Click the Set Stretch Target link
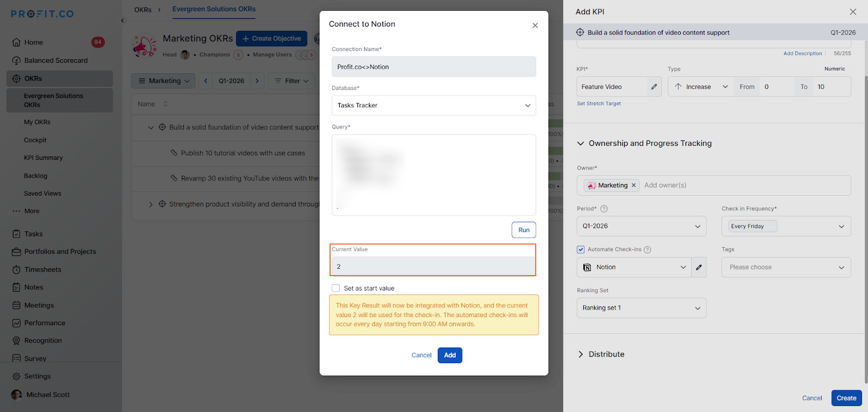This screenshot has height=412, width=868. point(599,104)
